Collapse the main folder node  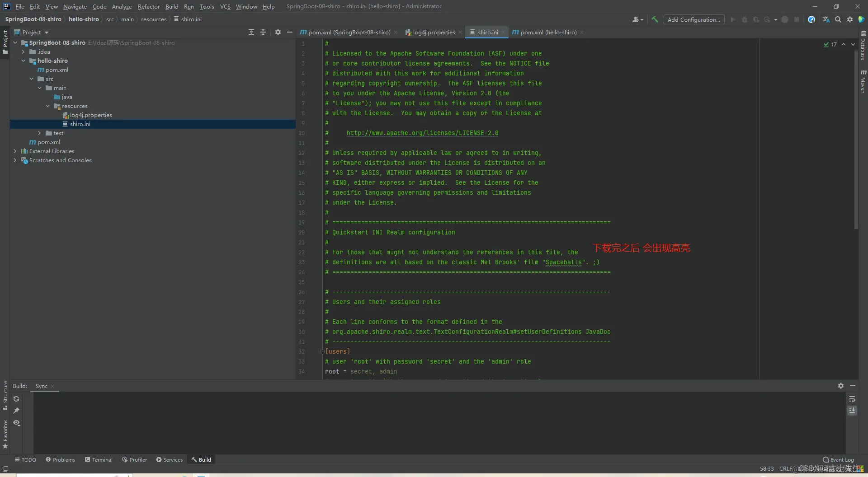(40, 88)
